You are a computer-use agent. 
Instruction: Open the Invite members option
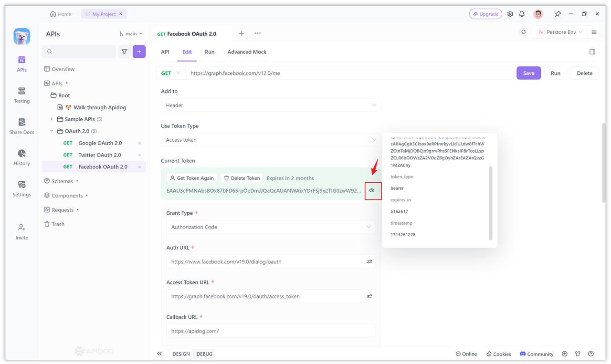(21, 232)
